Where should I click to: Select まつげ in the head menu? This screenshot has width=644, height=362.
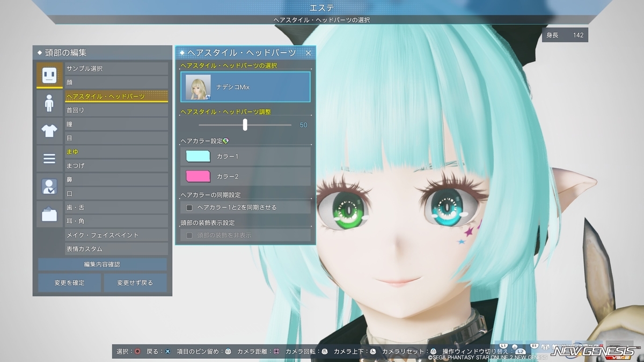click(116, 166)
